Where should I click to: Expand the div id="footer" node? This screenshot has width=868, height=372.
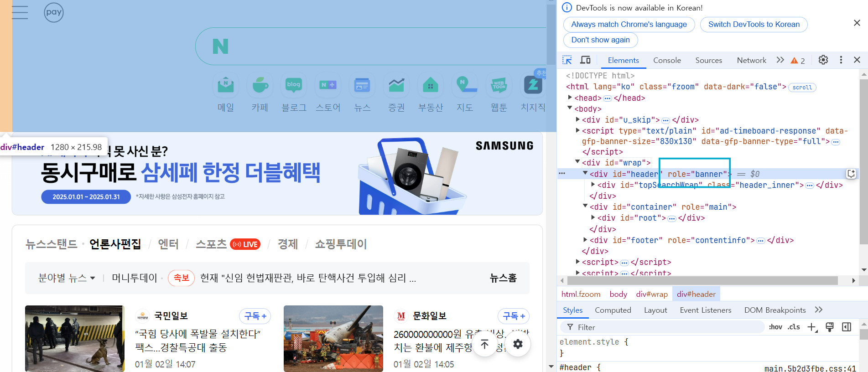[585, 239]
